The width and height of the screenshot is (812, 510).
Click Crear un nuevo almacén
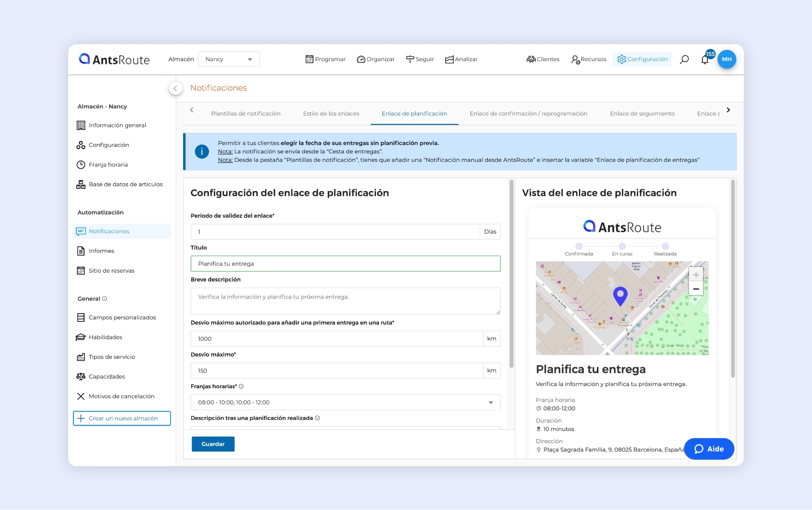click(x=122, y=418)
